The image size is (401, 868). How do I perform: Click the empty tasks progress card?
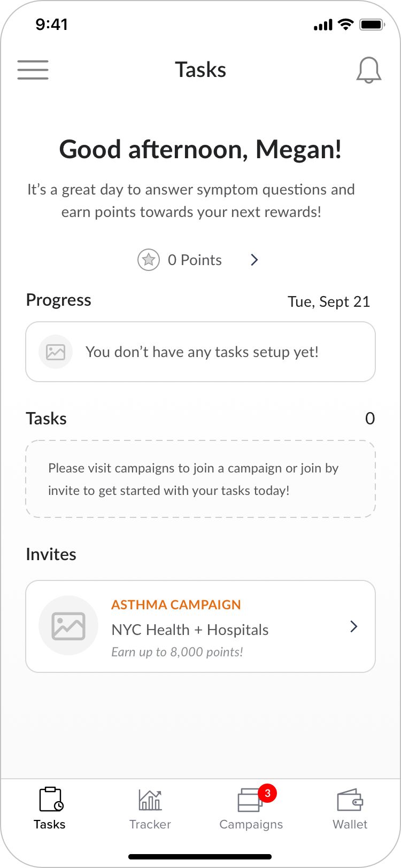[x=200, y=352]
